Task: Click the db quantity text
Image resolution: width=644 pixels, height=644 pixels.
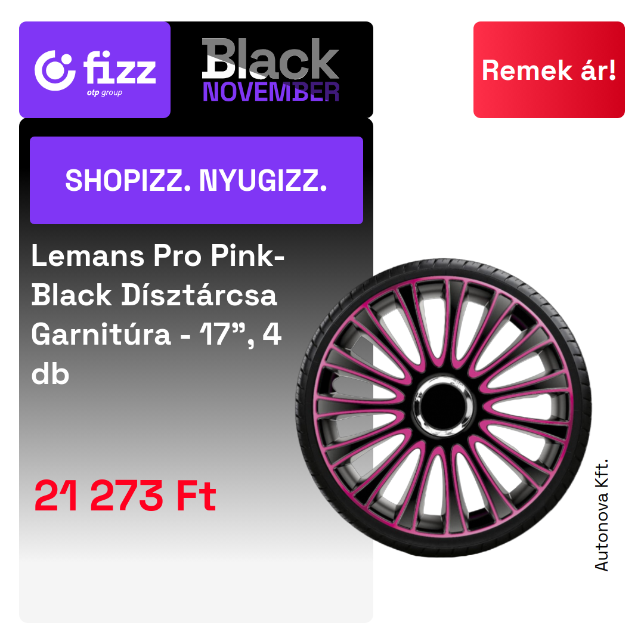Action: pyautogui.click(x=50, y=373)
